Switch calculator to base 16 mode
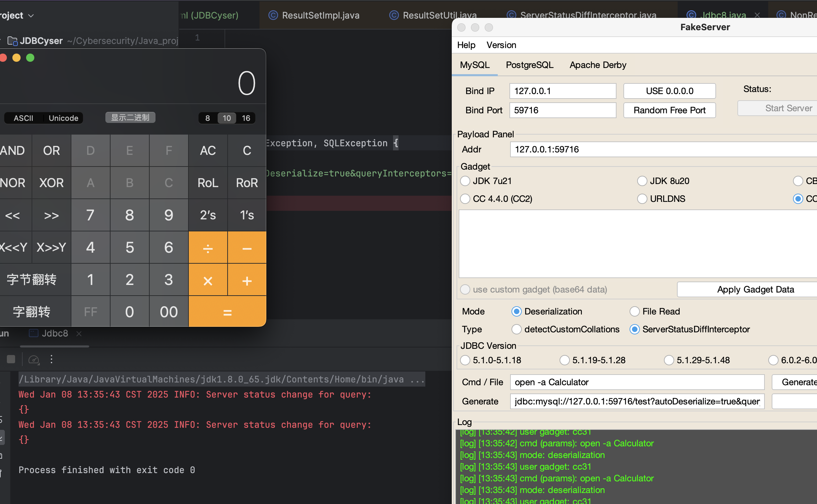 246,118
